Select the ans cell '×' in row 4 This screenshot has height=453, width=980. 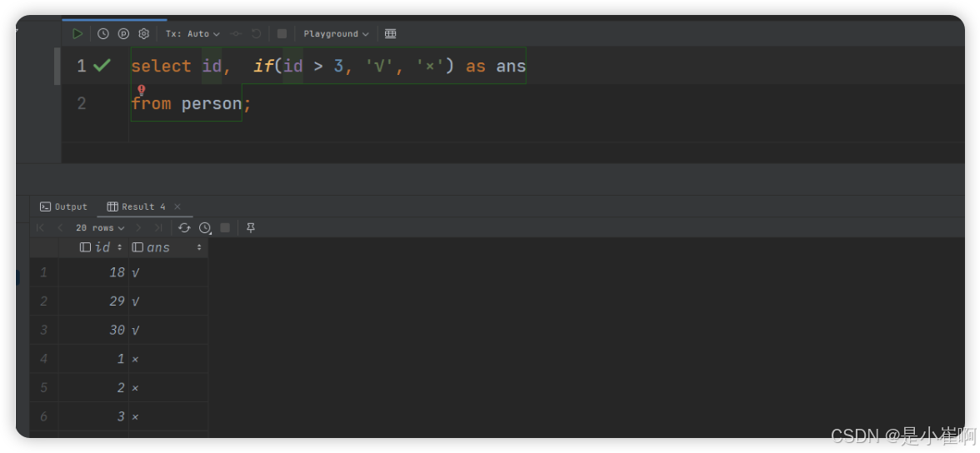tap(168, 359)
